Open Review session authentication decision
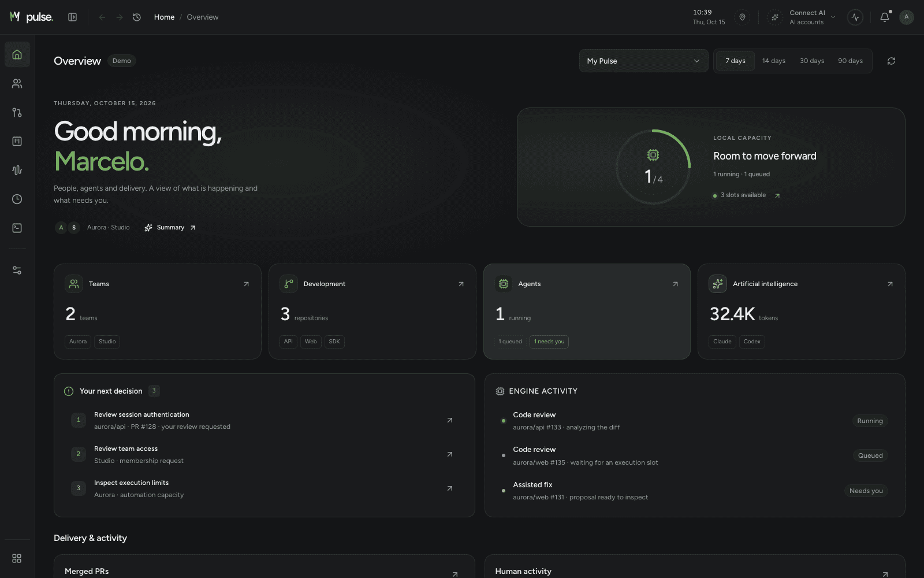 coord(264,420)
